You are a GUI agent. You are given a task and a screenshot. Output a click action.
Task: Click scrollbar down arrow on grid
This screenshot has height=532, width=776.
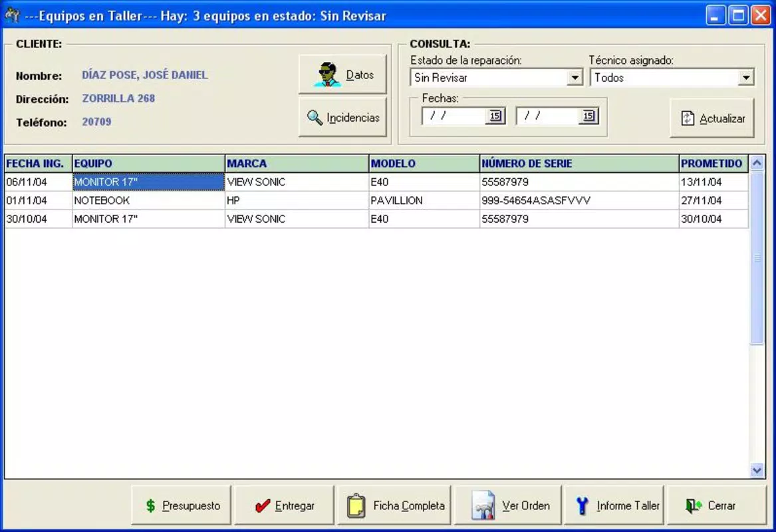pyautogui.click(x=757, y=470)
